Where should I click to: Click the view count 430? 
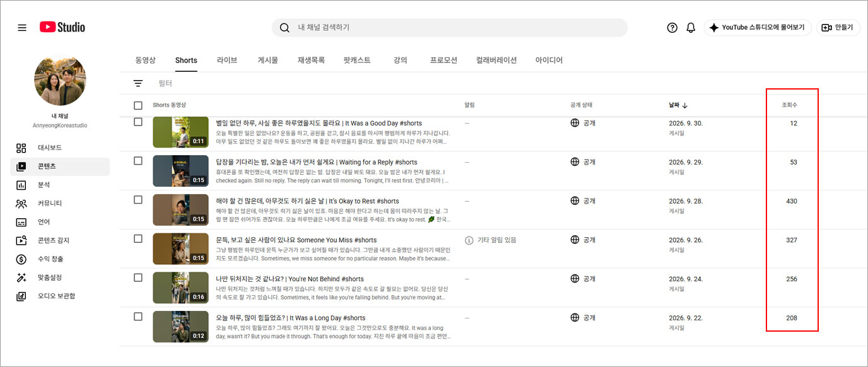(x=792, y=201)
